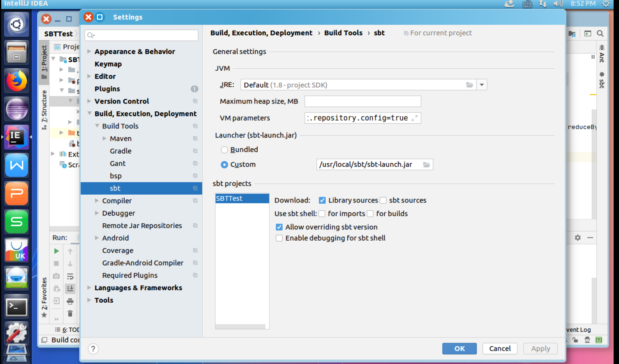This screenshot has width=619, height=364.
Task: Browse for custom sbt-launch.jar folder icon
Action: coord(426,165)
